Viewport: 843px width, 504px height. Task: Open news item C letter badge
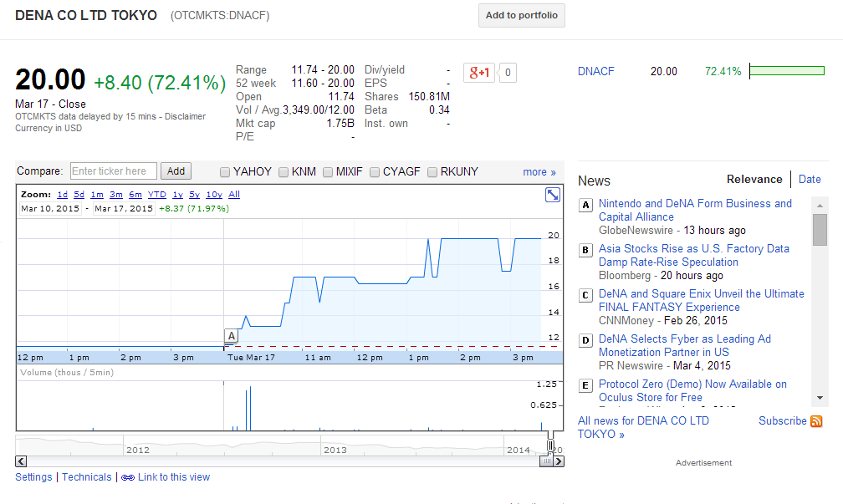click(585, 295)
